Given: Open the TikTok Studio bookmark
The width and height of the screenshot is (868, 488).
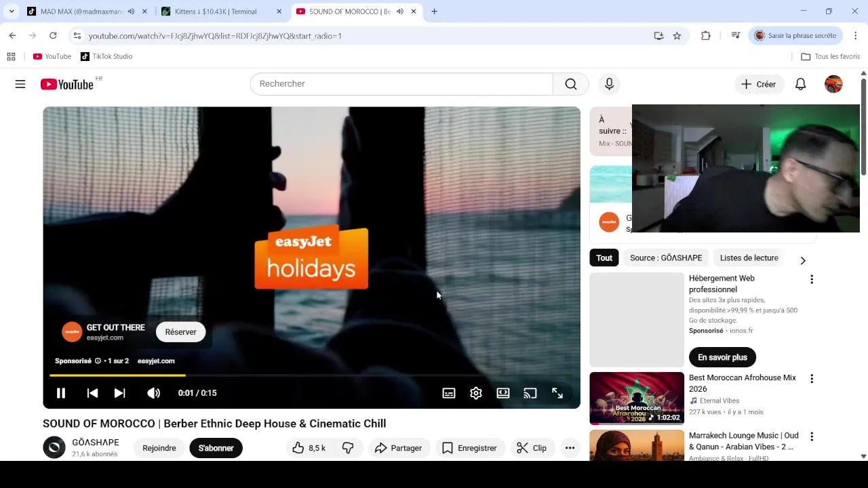Looking at the screenshot, I should [106, 56].
